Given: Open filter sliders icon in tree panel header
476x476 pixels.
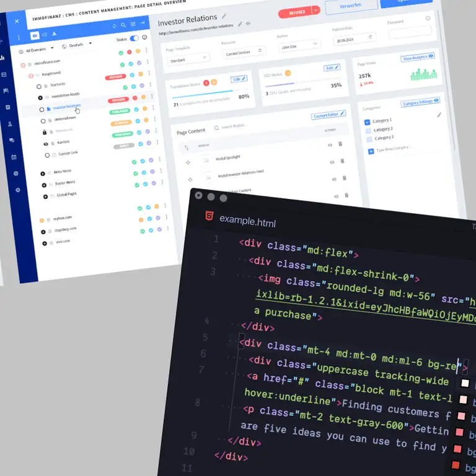Looking at the screenshot, I should click(x=133, y=24).
